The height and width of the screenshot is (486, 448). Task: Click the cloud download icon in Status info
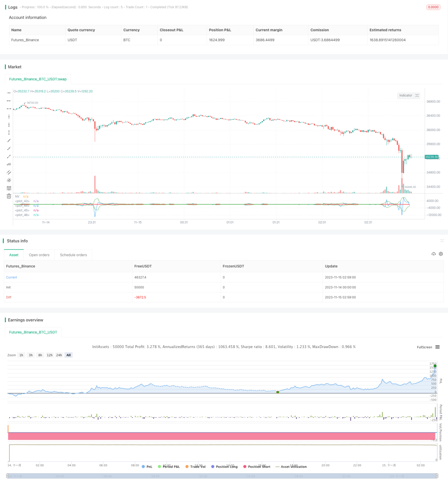coord(434,254)
